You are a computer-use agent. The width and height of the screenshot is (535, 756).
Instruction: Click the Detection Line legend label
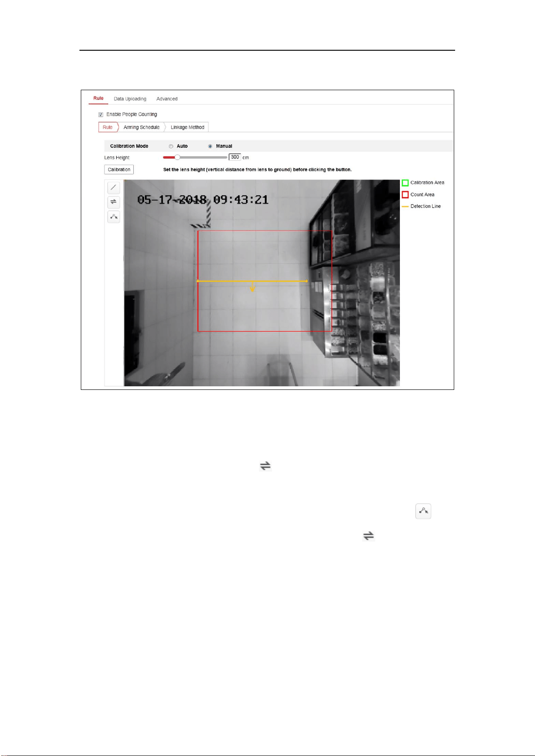[425, 206]
